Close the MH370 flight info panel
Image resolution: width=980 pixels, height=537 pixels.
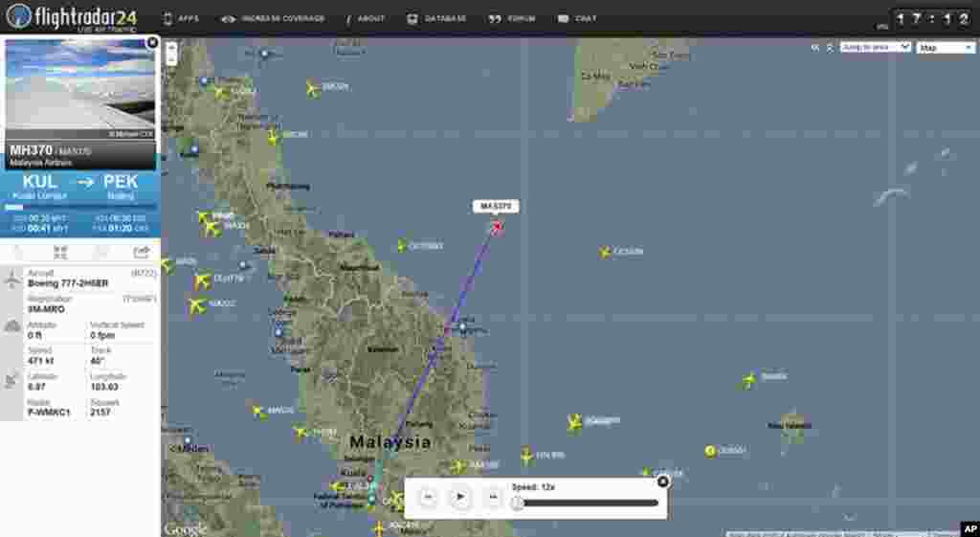tap(152, 43)
